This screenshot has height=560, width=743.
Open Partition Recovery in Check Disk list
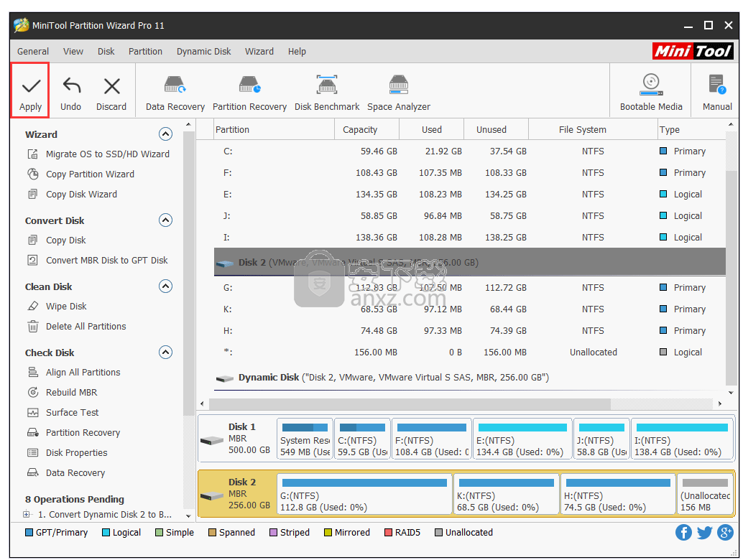(73, 433)
